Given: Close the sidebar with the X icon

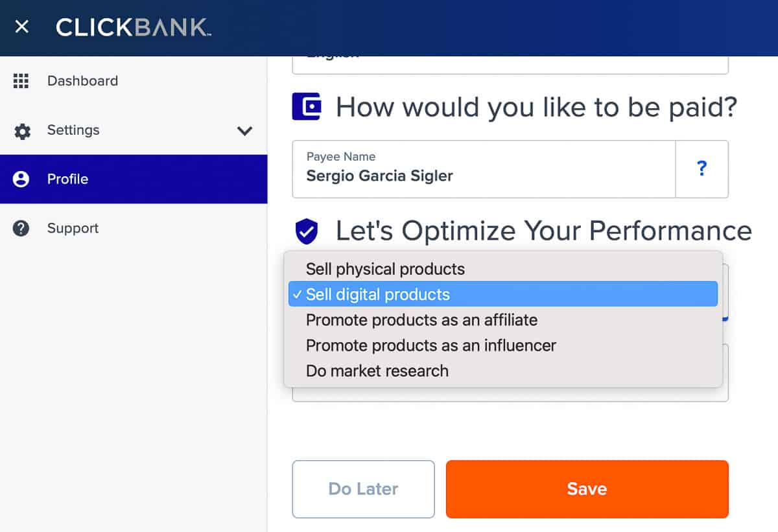Looking at the screenshot, I should point(22,27).
